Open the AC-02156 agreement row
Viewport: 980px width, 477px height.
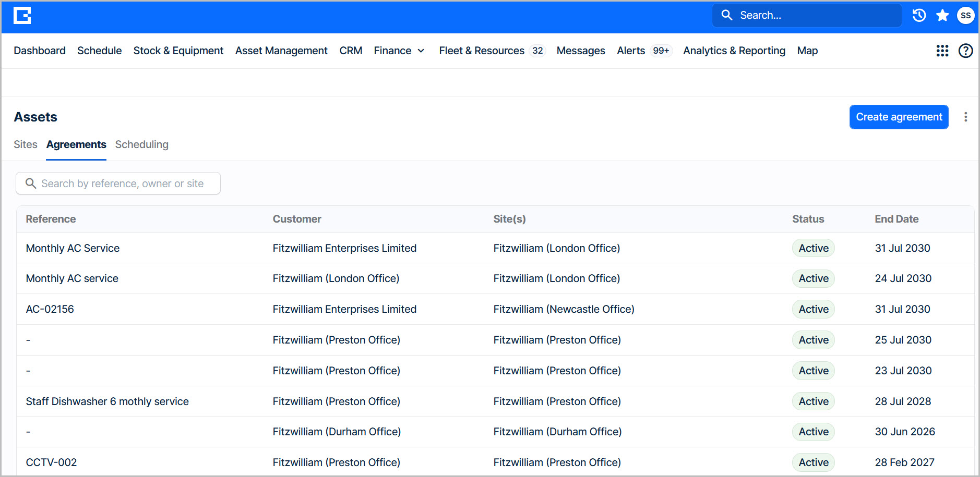(496, 309)
